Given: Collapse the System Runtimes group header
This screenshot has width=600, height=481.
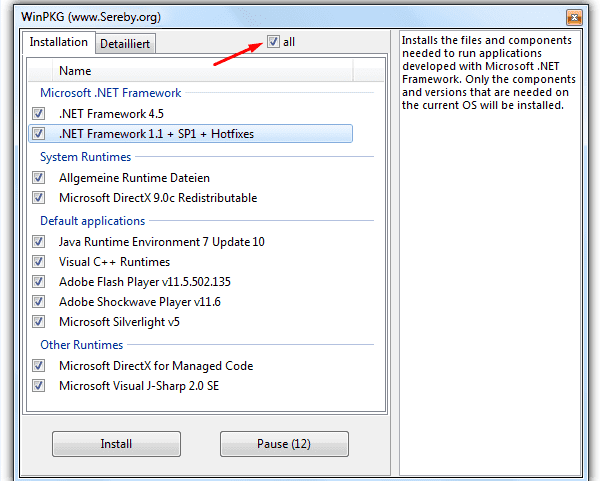Looking at the screenshot, I should coord(85,157).
